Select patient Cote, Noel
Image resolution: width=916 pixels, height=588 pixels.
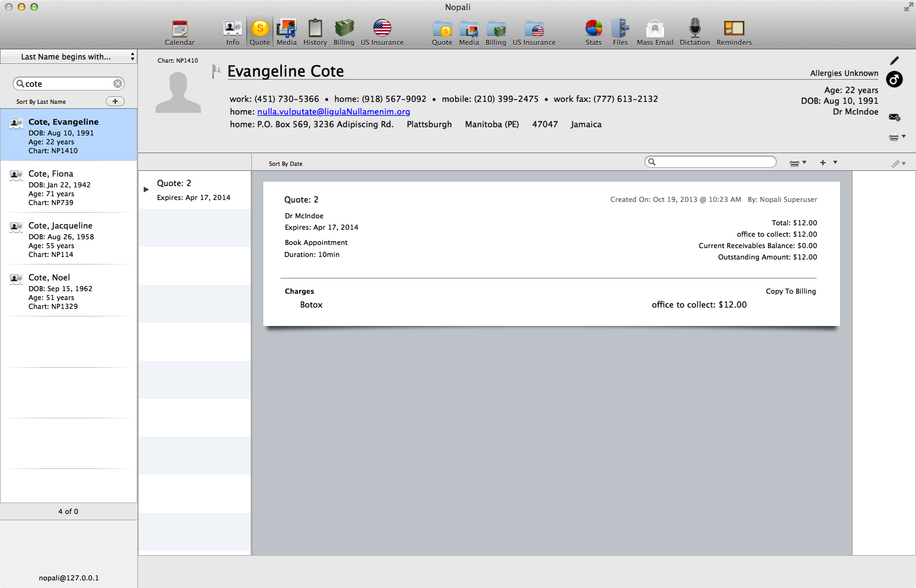[x=68, y=291]
